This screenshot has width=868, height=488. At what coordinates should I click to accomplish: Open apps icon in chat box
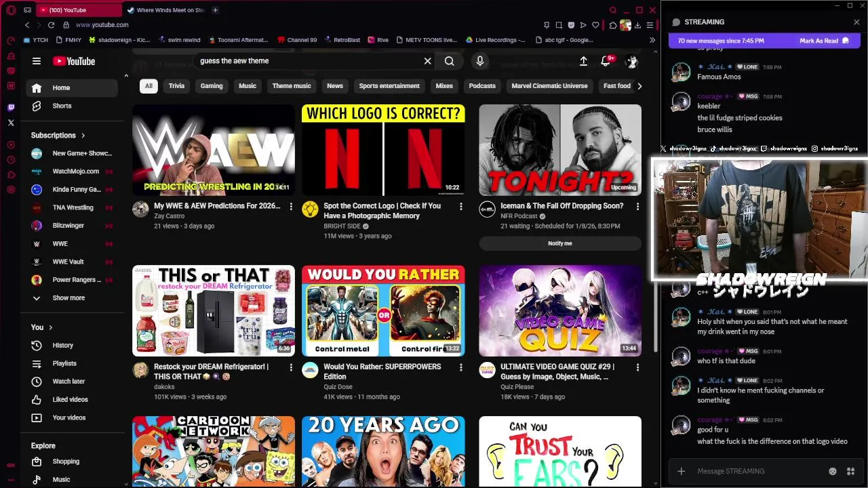[x=850, y=471]
